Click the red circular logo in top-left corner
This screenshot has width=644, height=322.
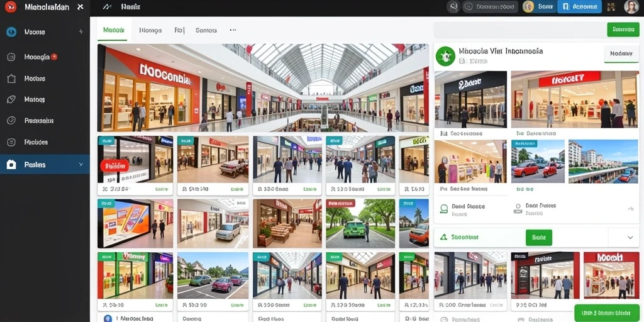point(11,6)
